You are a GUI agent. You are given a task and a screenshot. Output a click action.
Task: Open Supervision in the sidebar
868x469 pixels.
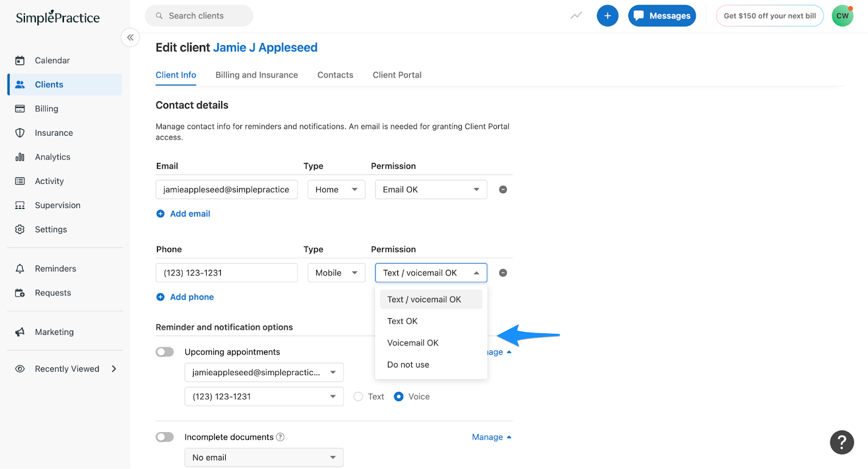coord(65,205)
